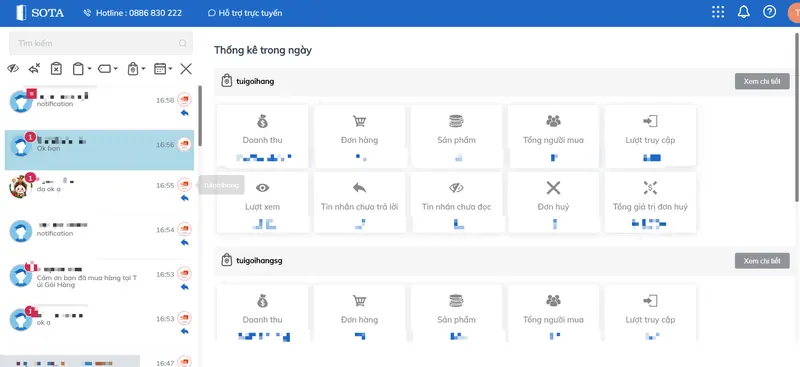Open Tổng người mua card of tuigoihang
800x367 pixels.
[553, 136]
